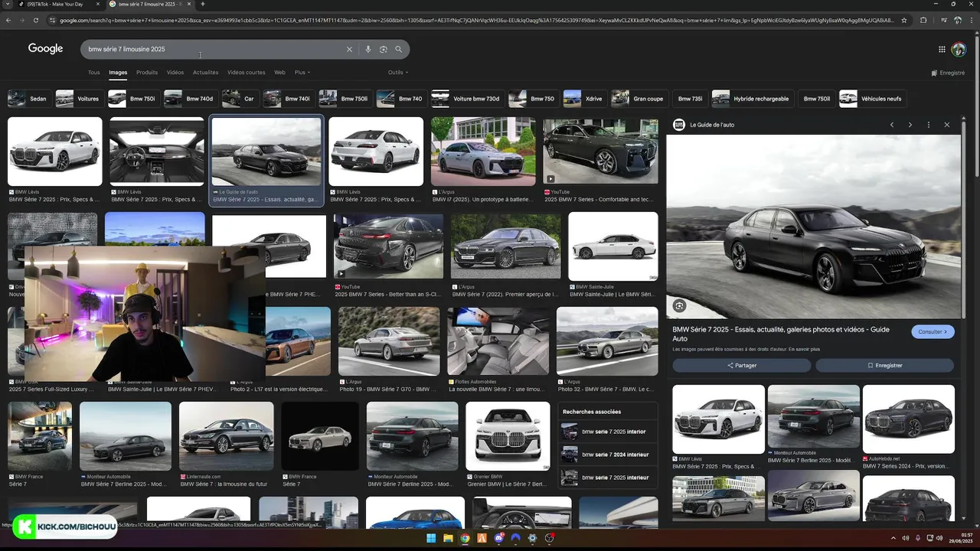This screenshot has height=551, width=980.
Task: Filter by the Bmw 735i chip
Action: point(691,99)
